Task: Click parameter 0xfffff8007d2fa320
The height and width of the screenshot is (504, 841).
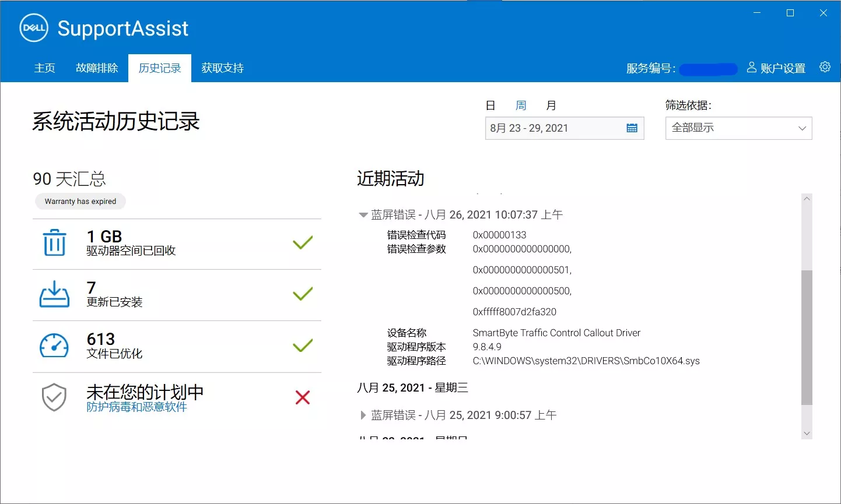Action: pos(514,312)
